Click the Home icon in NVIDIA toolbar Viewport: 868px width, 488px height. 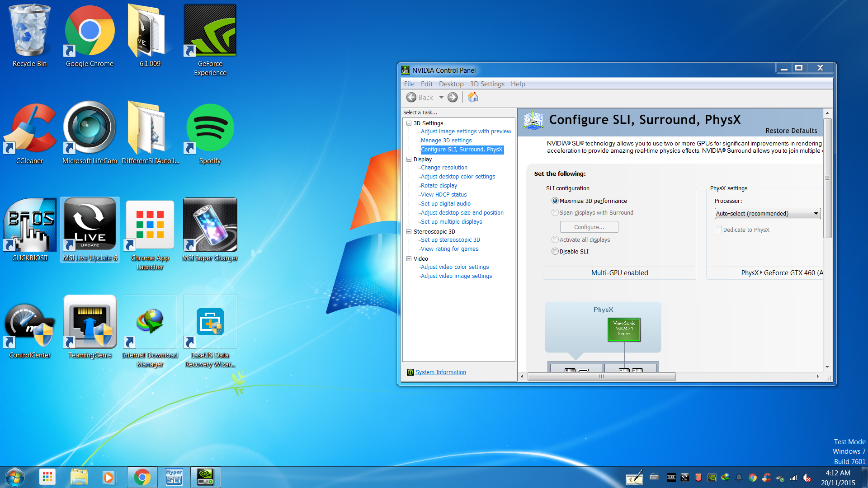pyautogui.click(x=473, y=97)
